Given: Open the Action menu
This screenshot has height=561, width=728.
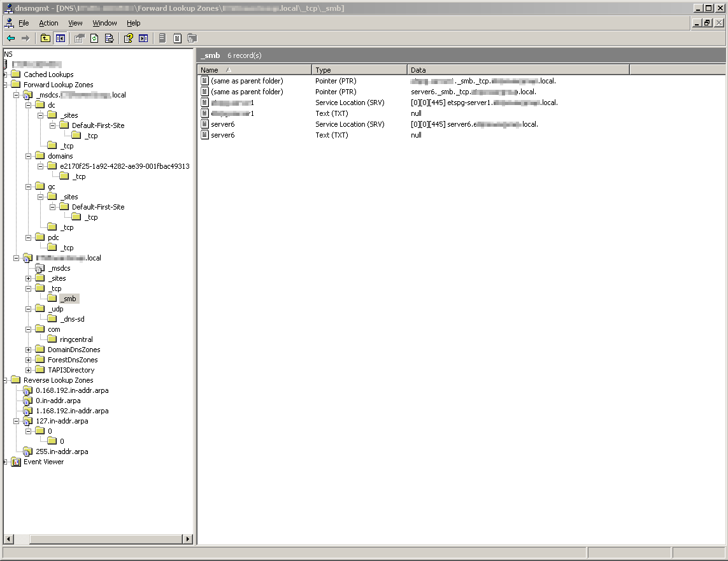Looking at the screenshot, I should click(x=48, y=23).
